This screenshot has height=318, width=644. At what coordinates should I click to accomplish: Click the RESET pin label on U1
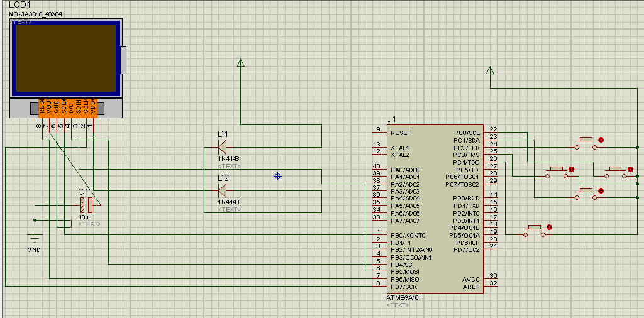pyautogui.click(x=401, y=133)
